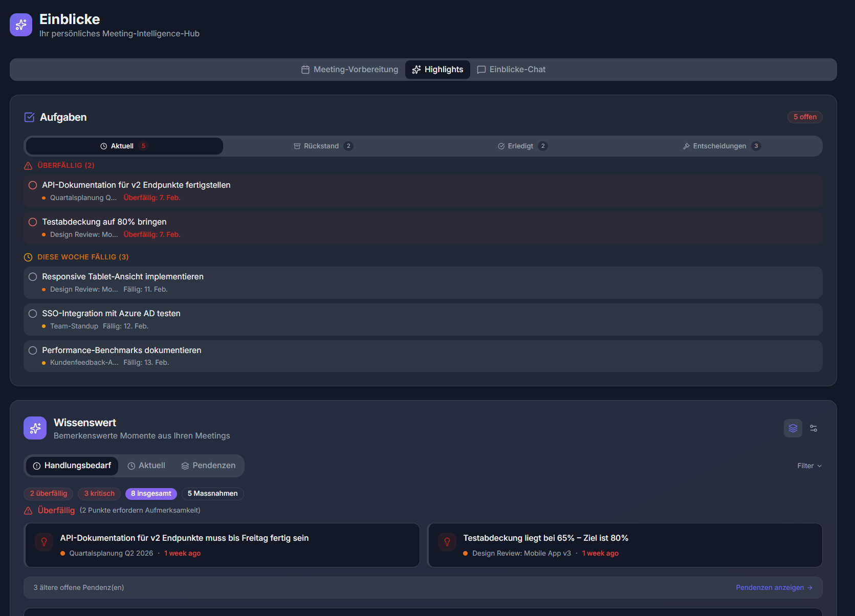
Task: Click the Aufgaben checklist icon
Action: point(30,117)
